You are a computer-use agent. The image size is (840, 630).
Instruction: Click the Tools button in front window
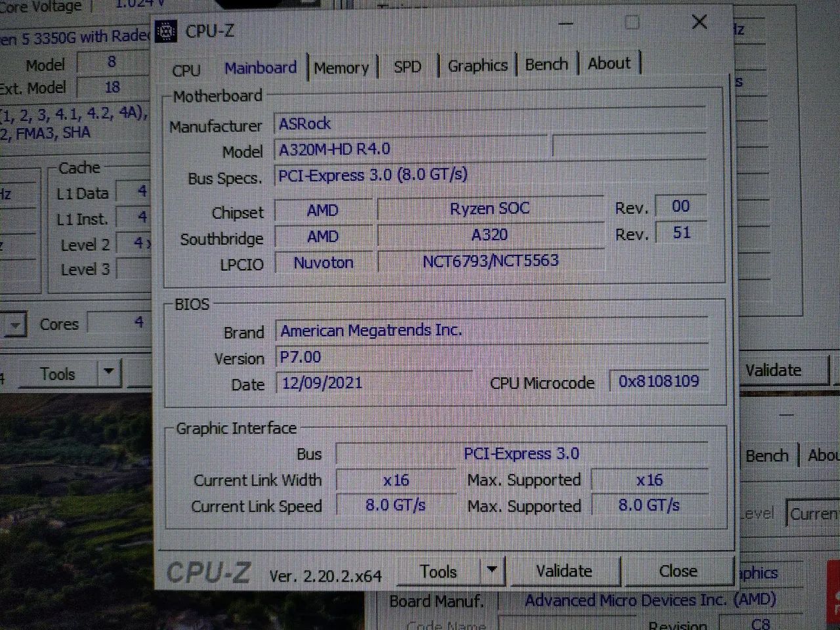click(439, 572)
